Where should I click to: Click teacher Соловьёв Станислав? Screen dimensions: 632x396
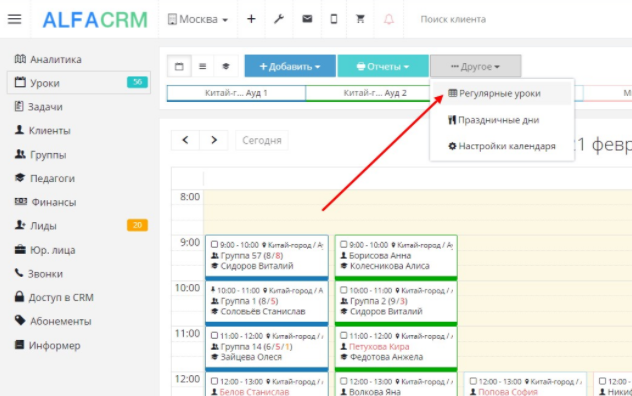click(x=263, y=312)
